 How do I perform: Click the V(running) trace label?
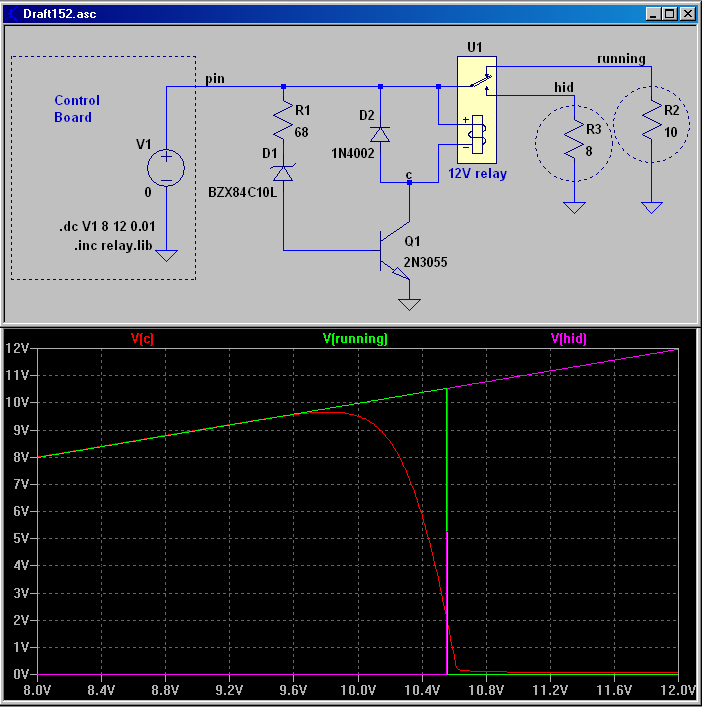355,339
